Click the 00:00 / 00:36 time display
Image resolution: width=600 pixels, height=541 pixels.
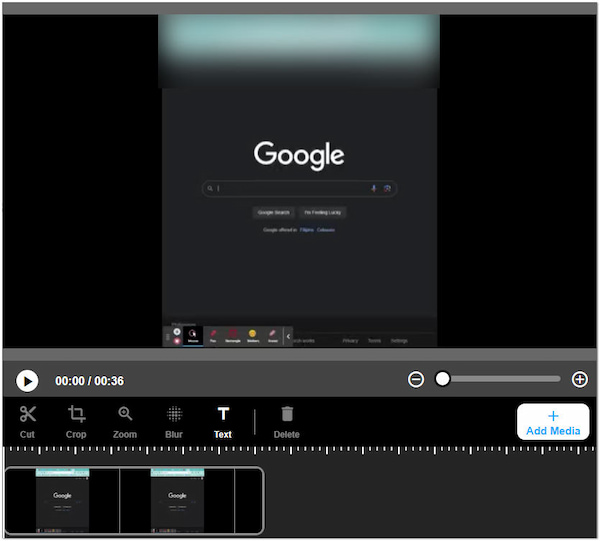(x=90, y=381)
